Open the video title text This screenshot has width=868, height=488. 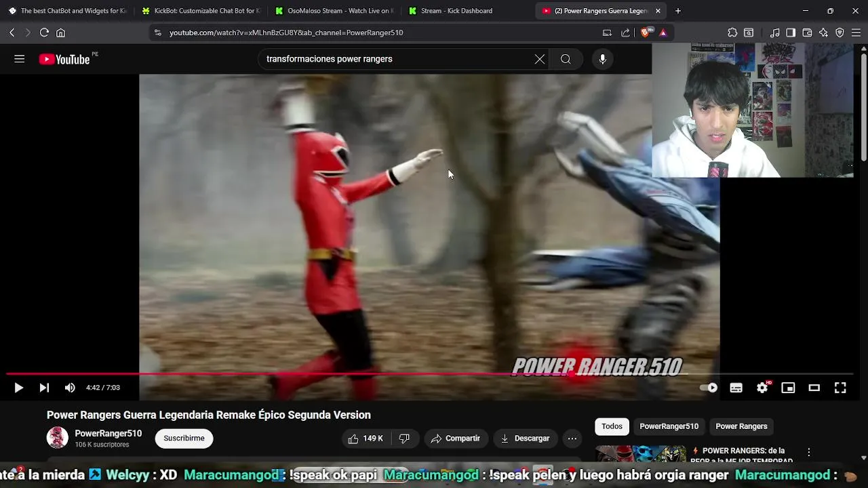[x=209, y=415]
